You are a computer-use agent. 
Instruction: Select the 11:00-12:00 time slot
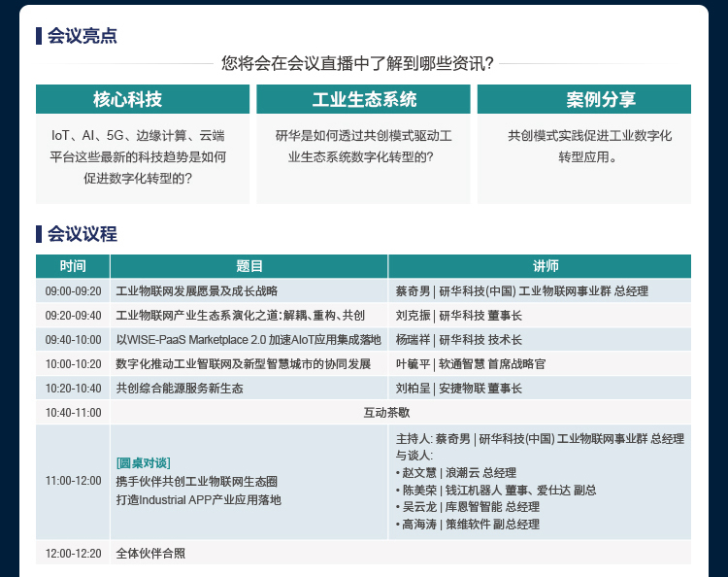point(73,481)
